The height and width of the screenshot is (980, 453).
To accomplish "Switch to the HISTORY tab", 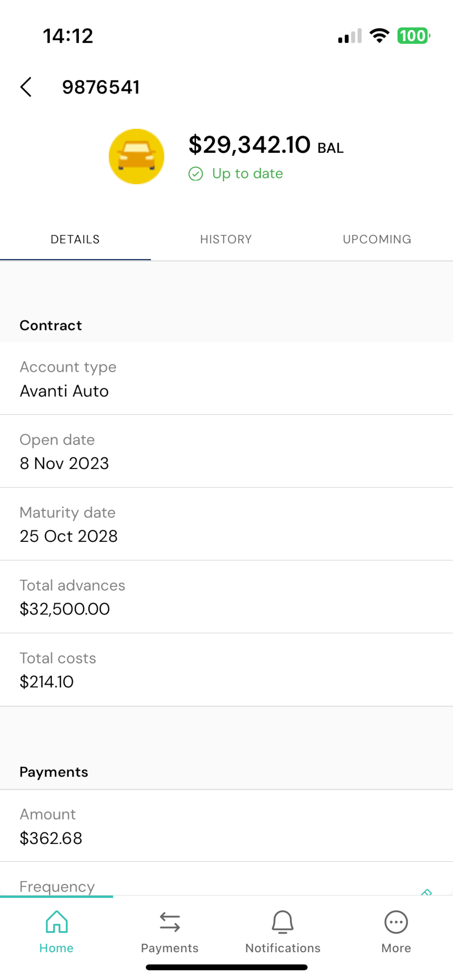I will 226,239.
